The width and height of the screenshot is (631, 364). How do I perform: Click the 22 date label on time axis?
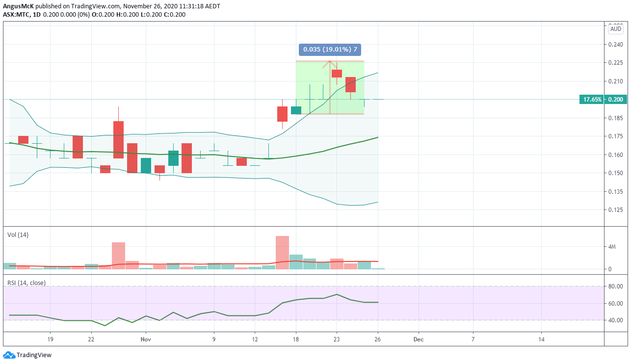click(91, 339)
